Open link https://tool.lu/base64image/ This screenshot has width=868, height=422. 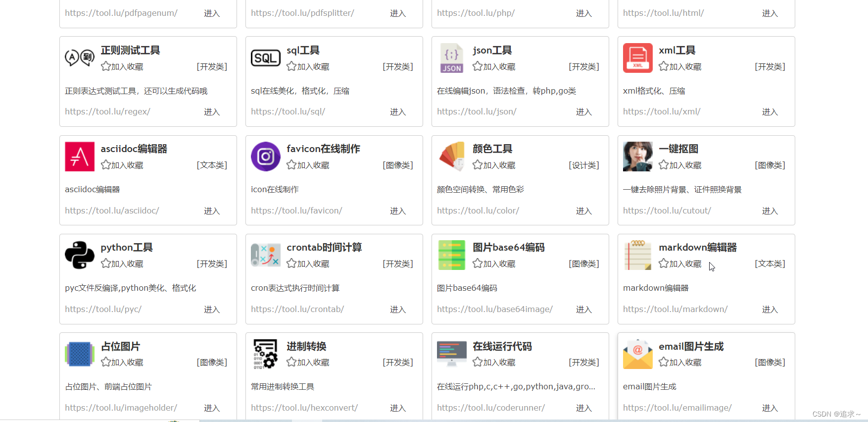point(495,309)
